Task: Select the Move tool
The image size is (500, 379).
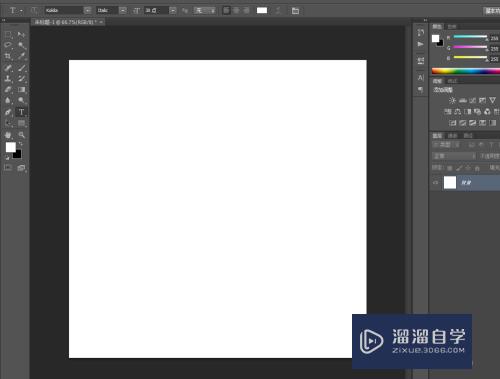Action: [21, 34]
